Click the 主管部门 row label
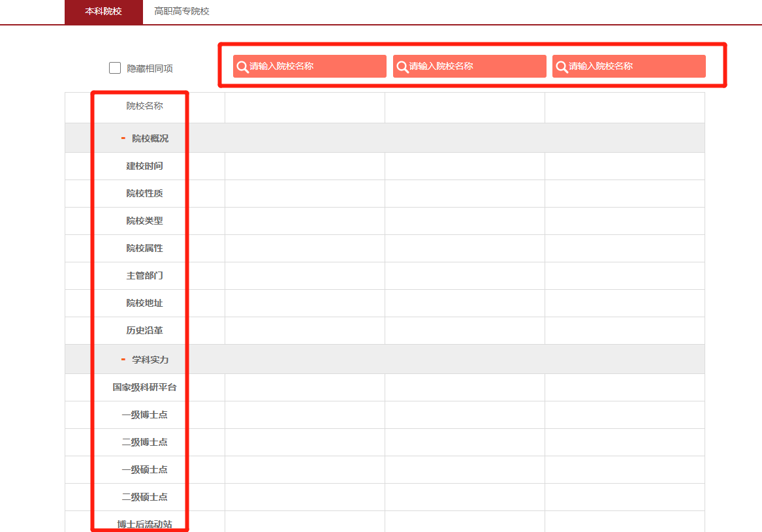This screenshot has height=532, width=762. (x=144, y=276)
